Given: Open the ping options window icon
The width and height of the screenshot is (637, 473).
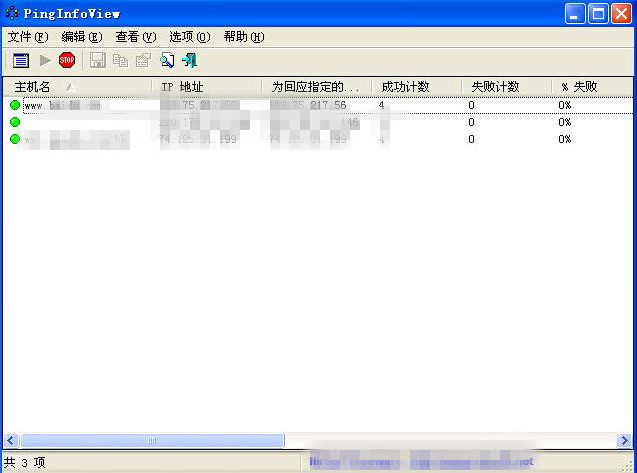Looking at the screenshot, I should coord(21,61).
